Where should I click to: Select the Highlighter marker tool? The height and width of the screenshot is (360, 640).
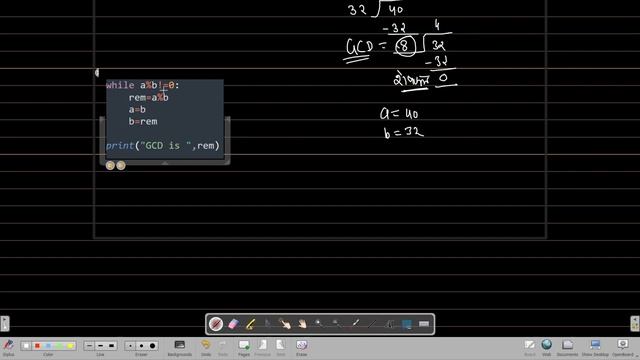click(x=250, y=324)
